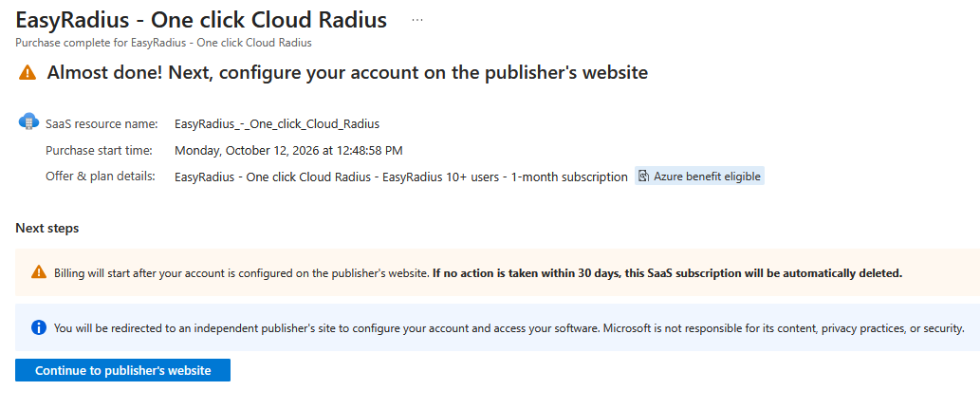Click the Purchase complete subtitle text
Image resolution: width=980 pixels, height=409 pixels.
[x=164, y=43]
